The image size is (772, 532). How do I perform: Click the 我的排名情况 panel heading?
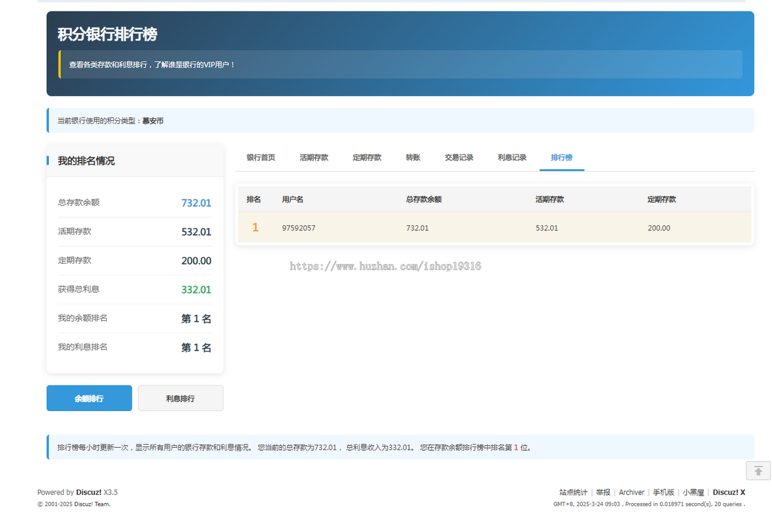[86, 161]
